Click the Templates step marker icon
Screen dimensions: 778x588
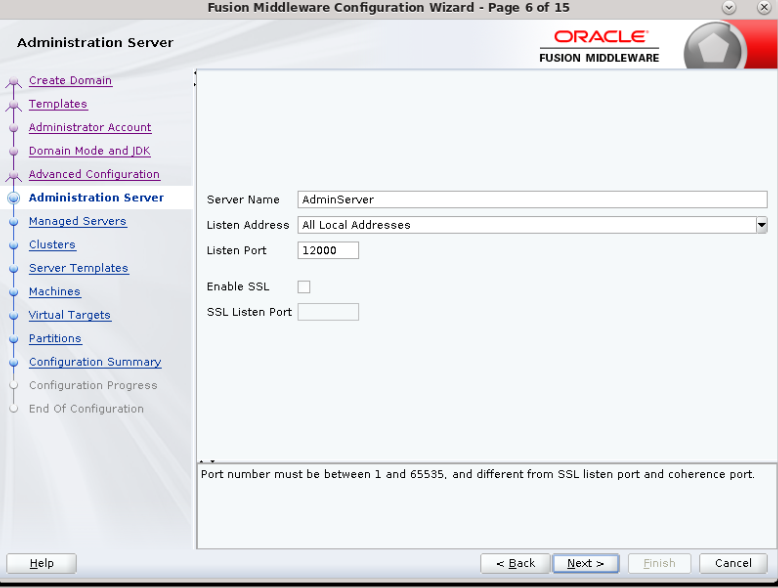pos(13,105)
